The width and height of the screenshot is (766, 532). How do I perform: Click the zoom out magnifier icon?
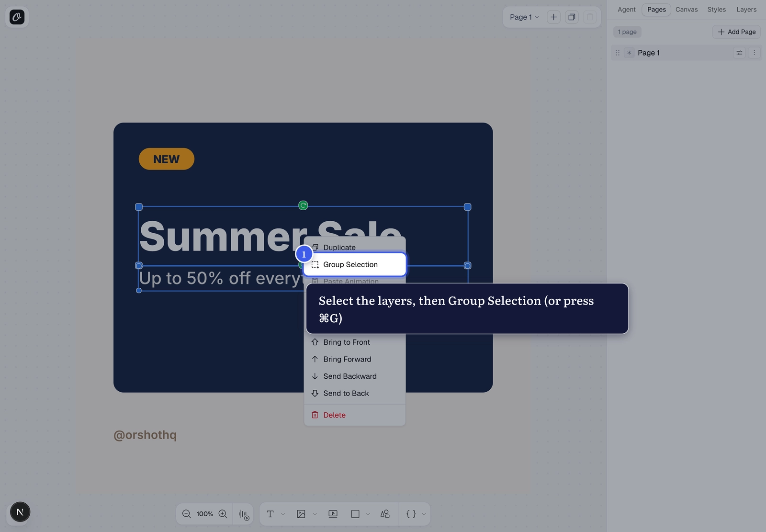click(x=187, y=514)
